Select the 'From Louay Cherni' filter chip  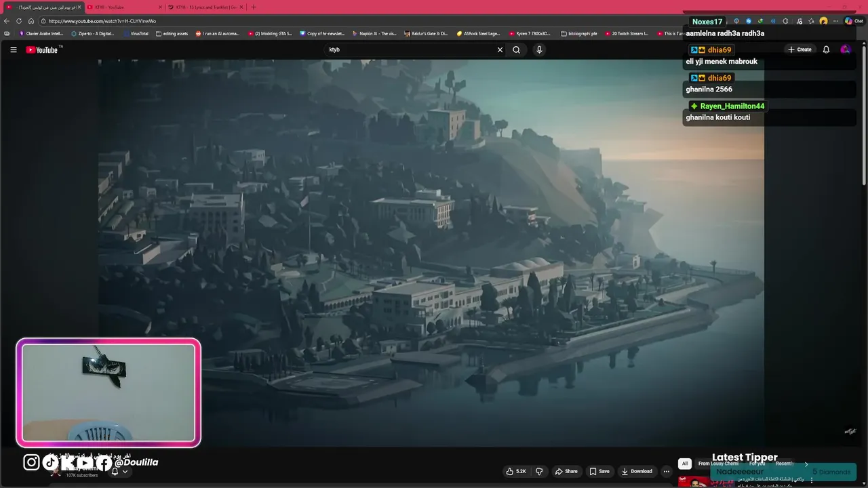coord(718,464)
